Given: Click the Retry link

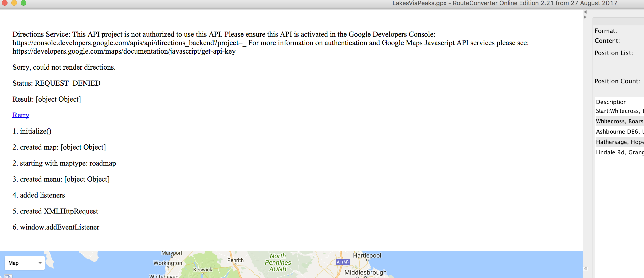Looking at the screenshot, I should (21, 115).
